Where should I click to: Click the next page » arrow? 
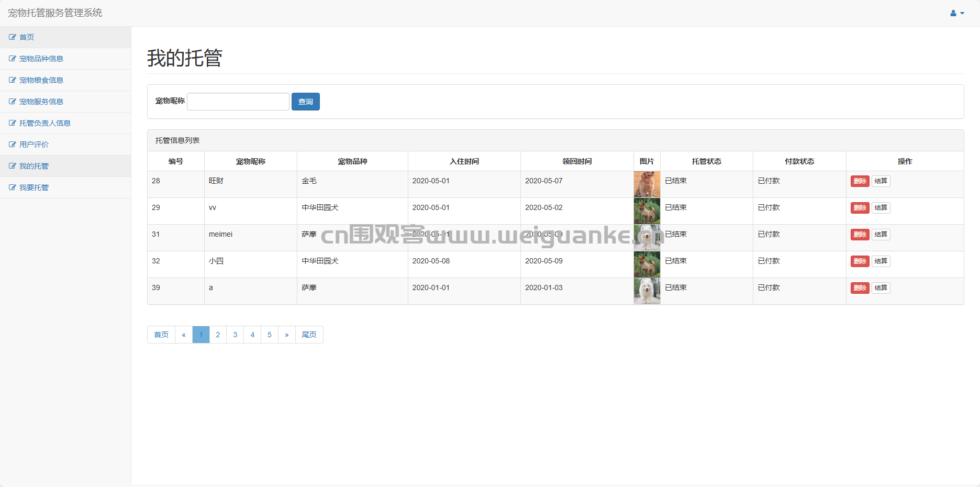tap(286, 335)
